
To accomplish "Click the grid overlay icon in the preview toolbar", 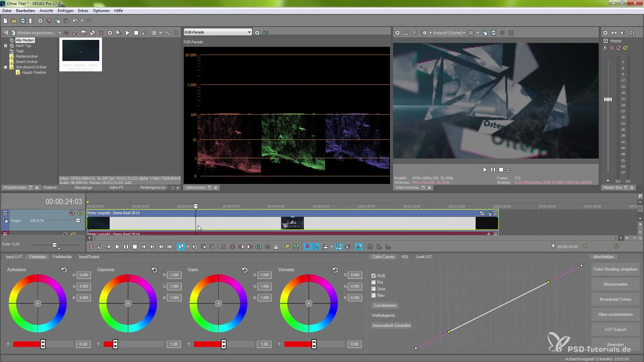I will [471, 33].
